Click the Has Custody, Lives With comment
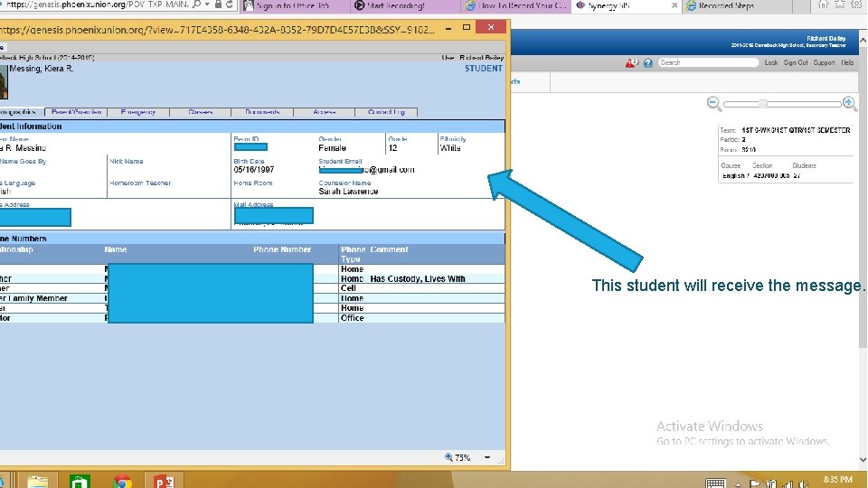 pyautogui.click(x=418, y=279)
